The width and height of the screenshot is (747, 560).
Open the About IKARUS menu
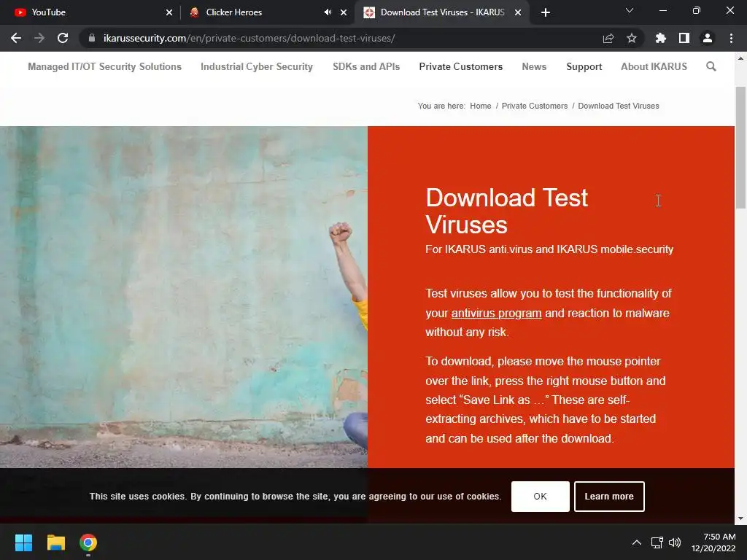coord(654,66)
